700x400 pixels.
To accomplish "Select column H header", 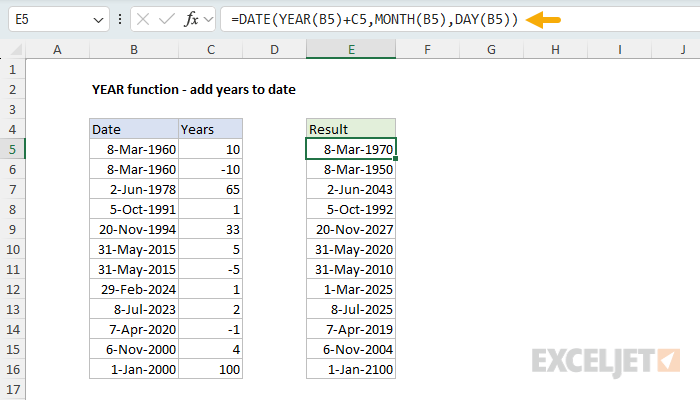I will (x=555, y=50).
